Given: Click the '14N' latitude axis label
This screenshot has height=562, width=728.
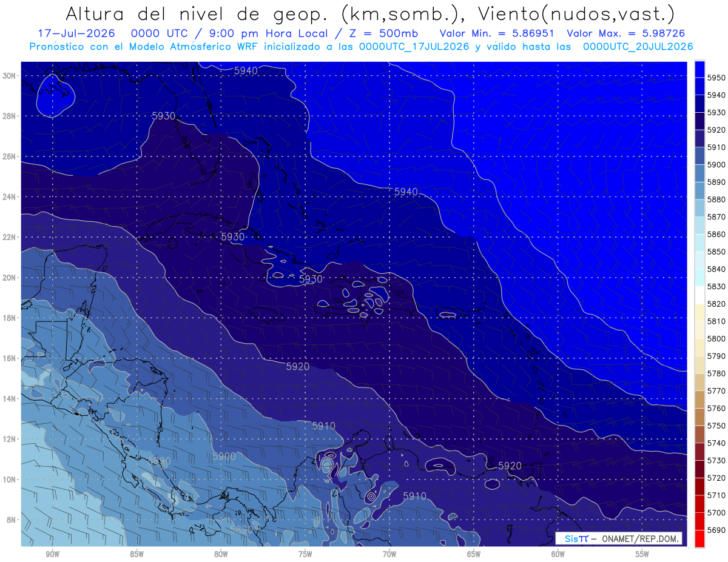Looking at the screenshot, I should click(x=10, y=399).
